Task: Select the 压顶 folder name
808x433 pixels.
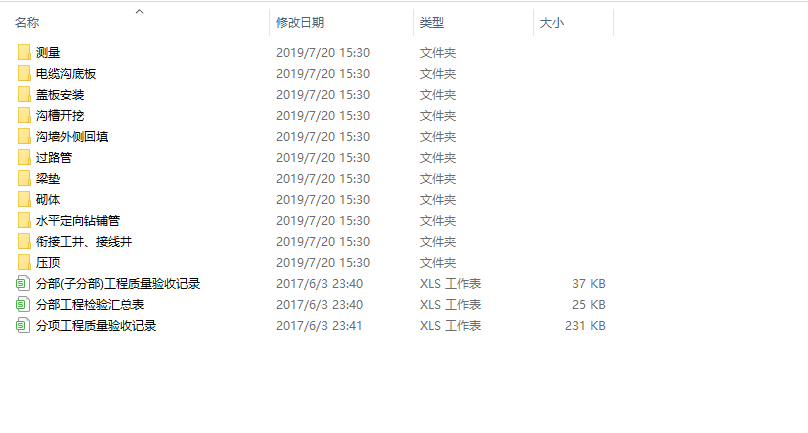Action: click(48, 263)
